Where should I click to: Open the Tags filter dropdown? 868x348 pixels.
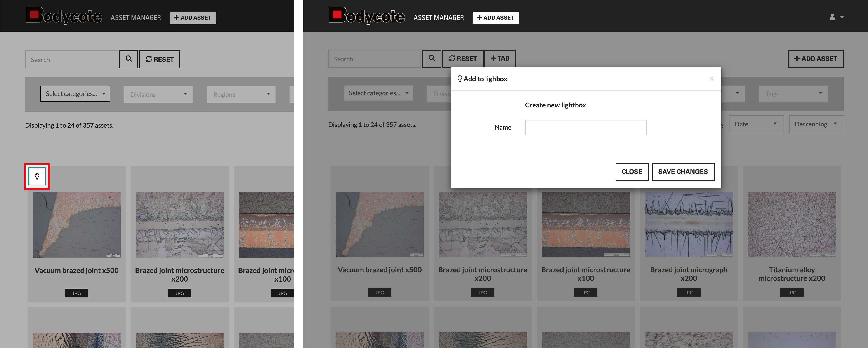(x=793, y=94)
